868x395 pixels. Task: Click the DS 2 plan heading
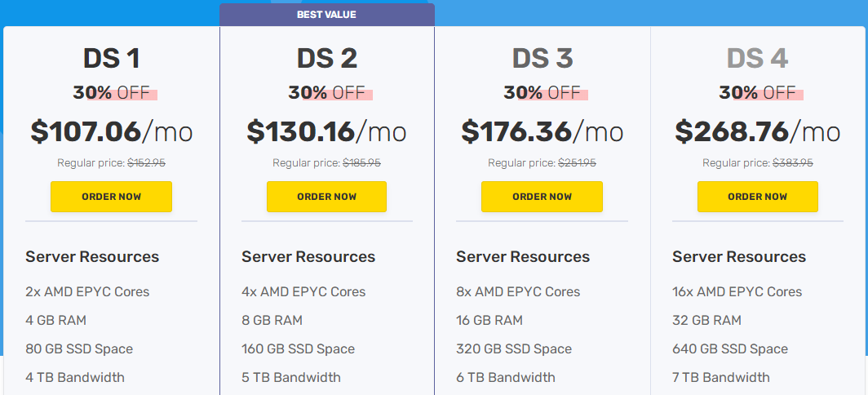click(326, 58)
